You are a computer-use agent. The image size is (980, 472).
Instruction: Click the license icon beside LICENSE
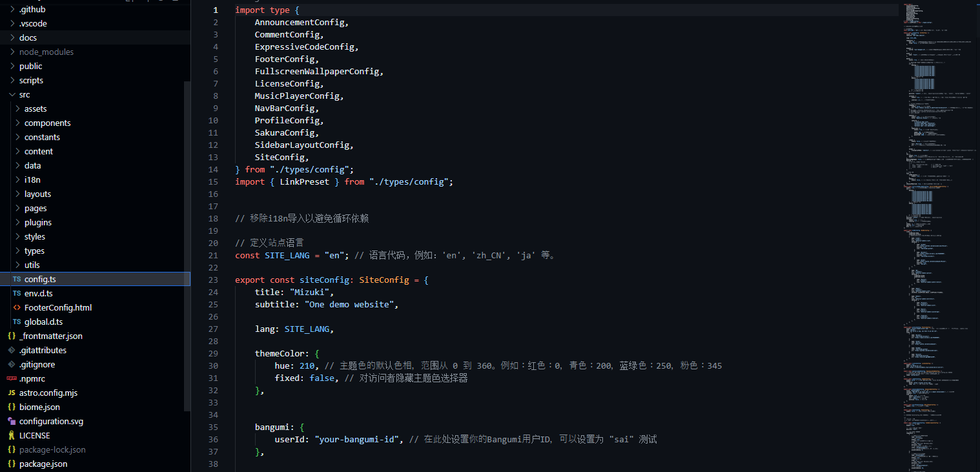[12, 435]
